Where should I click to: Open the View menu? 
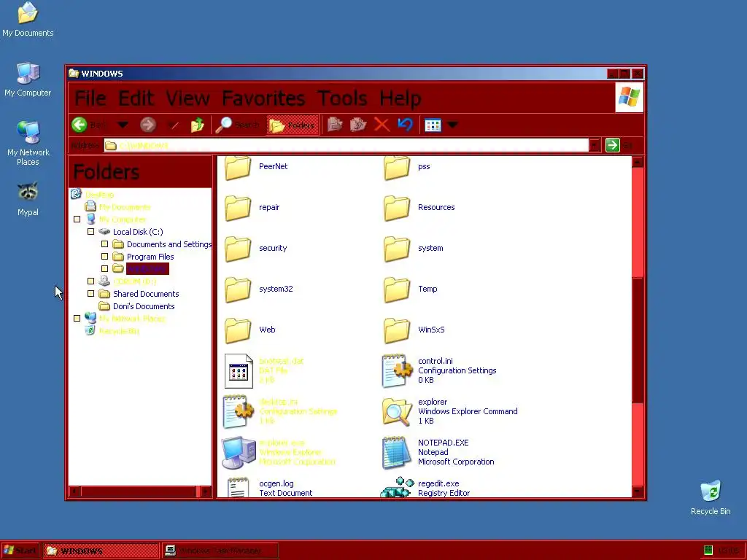187,98
